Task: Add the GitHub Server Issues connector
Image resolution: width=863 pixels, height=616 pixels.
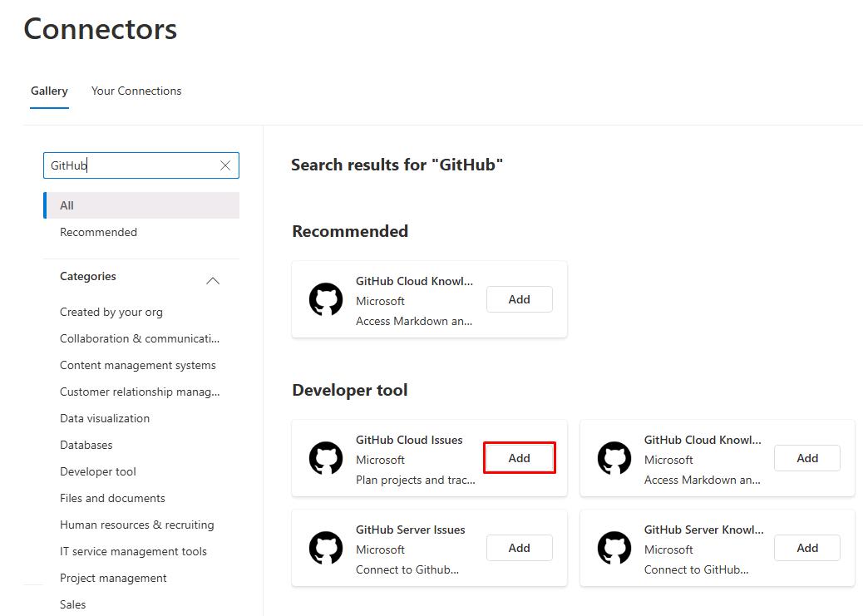Action: tap(519, 548)
